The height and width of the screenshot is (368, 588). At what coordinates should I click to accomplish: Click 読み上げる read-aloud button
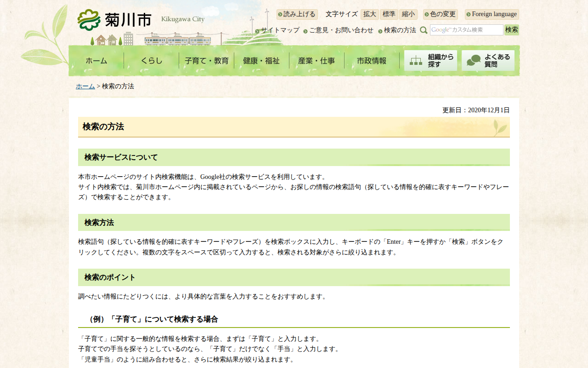tap(297, 14)
